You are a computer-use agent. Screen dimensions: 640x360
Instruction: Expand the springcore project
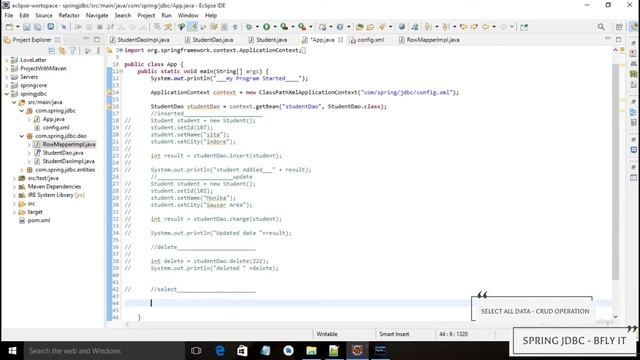(7, 85)
